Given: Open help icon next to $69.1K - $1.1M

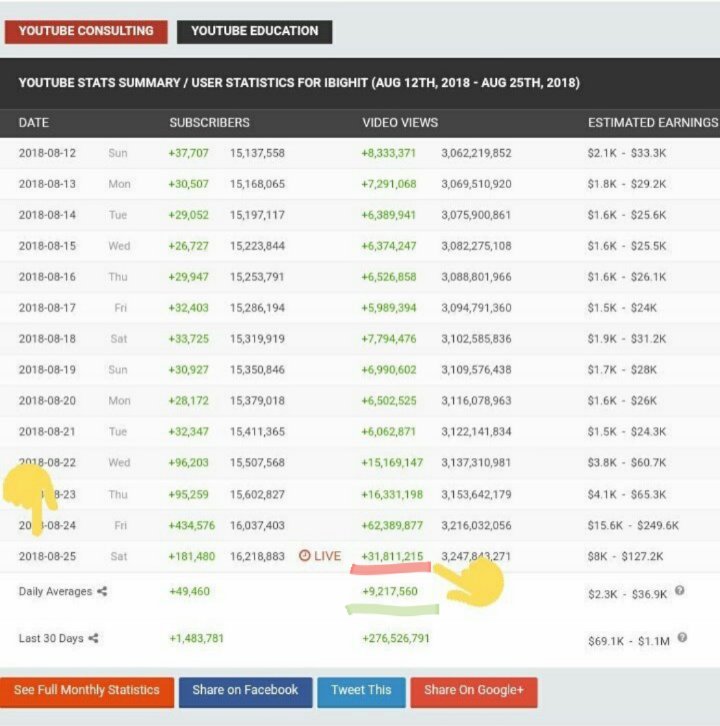Looking at the screenshot, I should pos(682,638).
